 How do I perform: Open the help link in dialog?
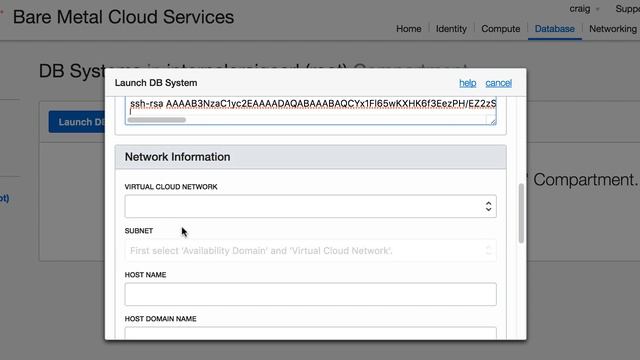coord(467,83)
